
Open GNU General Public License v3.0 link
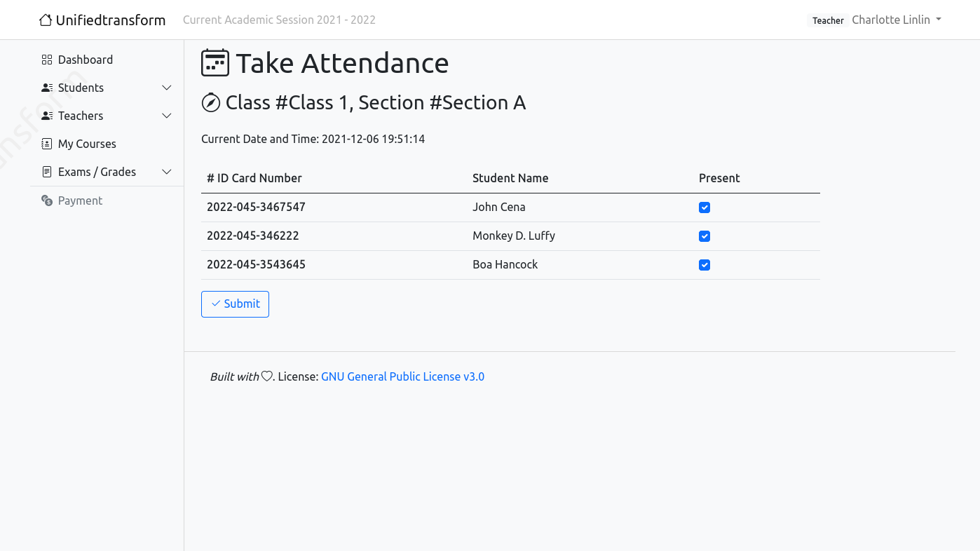point(402,376)
